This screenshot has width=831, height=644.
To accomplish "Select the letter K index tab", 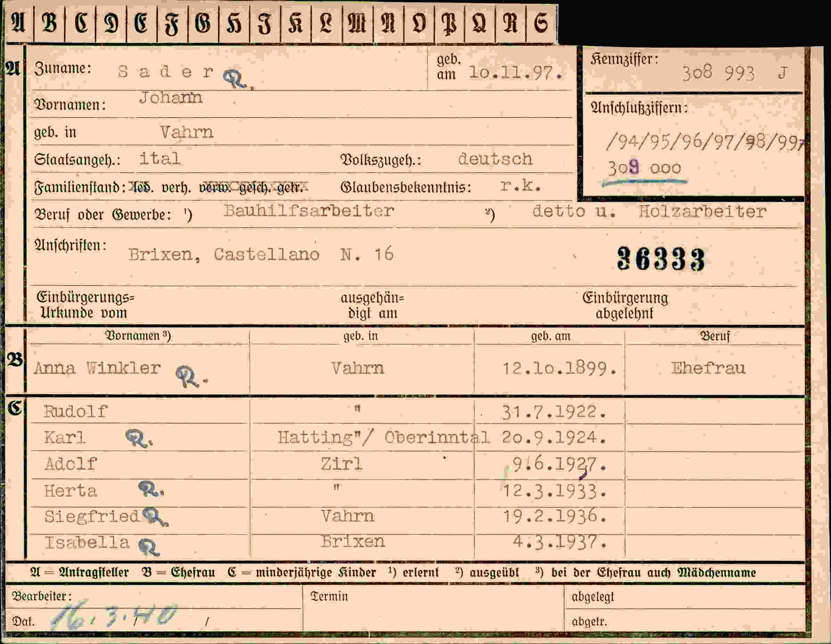I will [x=296, y=24].
